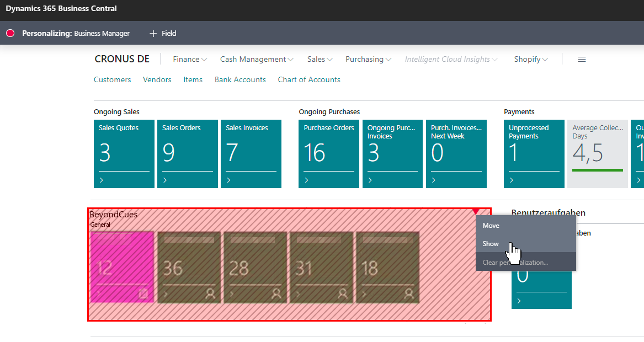Click the arrow on Sales Quotes tile
The image size is (644, 342).
[x=102, y=180]
